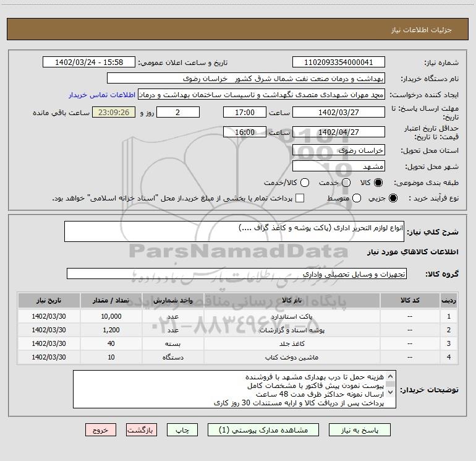Click the price validity time 16:00
476x461 pixels.
[245, 132]
